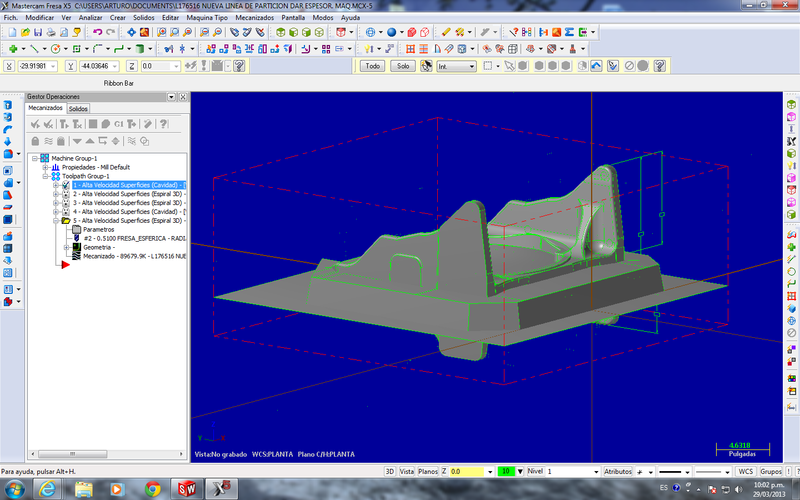Viewport: 800px width, 500px height.
Task: Click the lock toolpath icon
Action: (x=36, y=141)
